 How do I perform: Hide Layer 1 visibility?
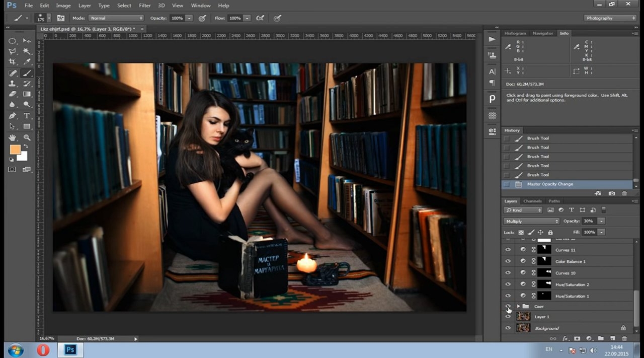click(508, 317)
